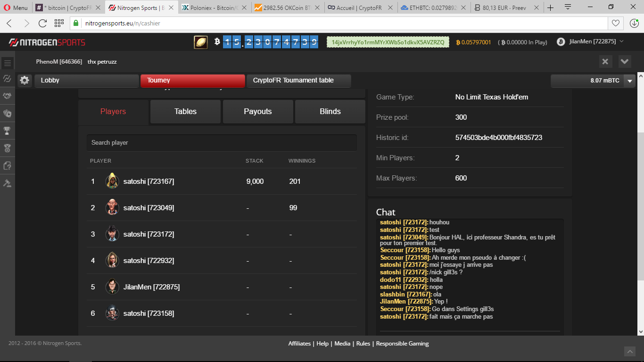Open the Payouts tab
This screenshot has width=644, height=362.
coord(258,112)
